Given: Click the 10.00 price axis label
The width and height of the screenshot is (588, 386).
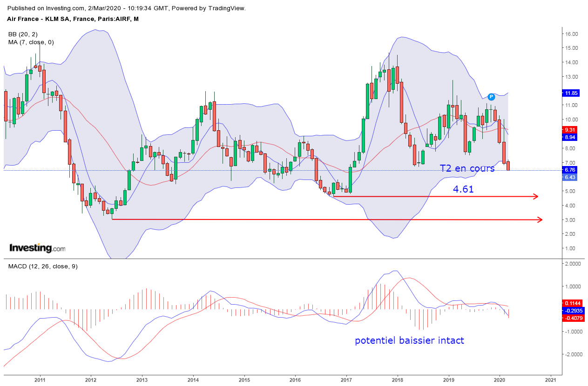Looking at the screenshot, I should point(571,120).
